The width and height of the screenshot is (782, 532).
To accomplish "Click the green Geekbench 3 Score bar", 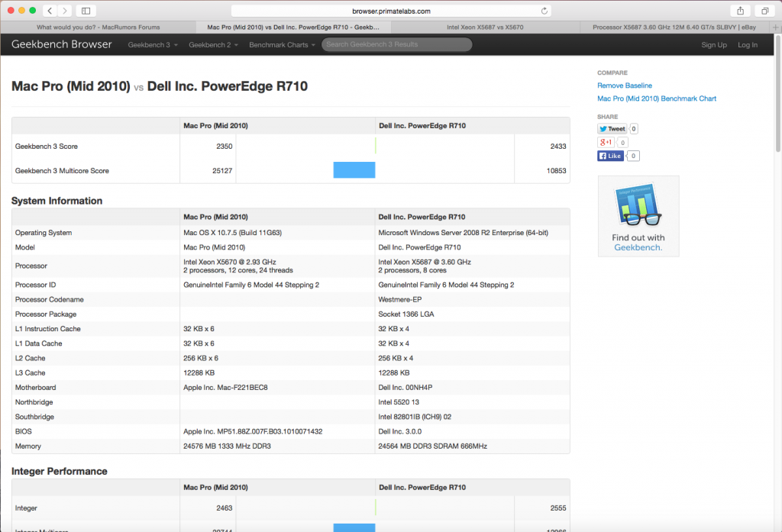I will [x=375, y=146].
